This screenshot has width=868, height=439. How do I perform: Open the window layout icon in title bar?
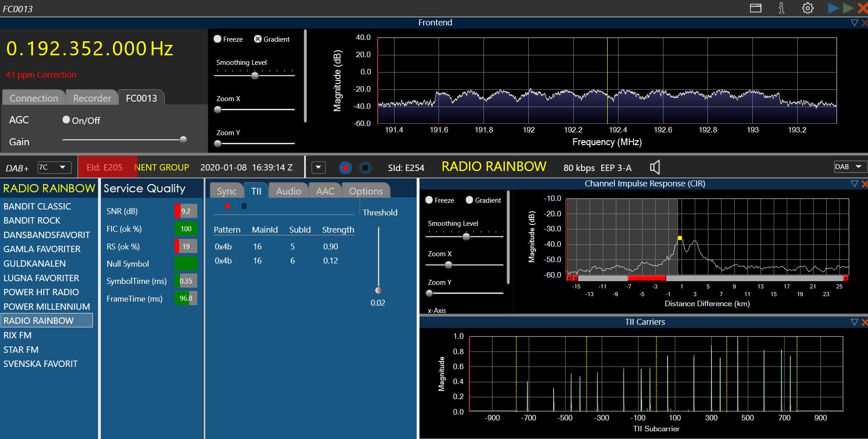[x=756, y=8]
